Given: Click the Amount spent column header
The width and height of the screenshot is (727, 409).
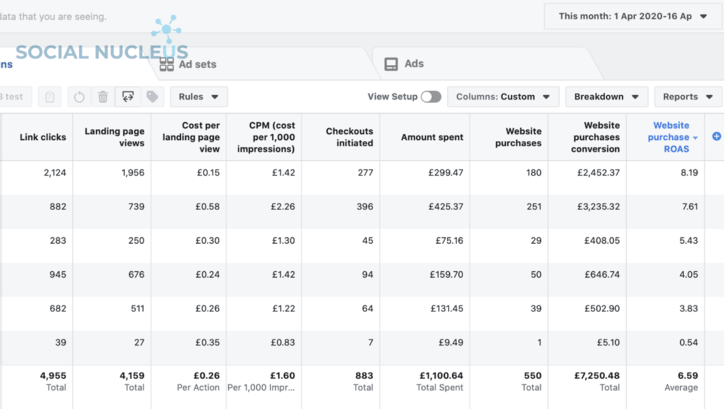Looking at the screenshot, I should (x=431, y=137).
